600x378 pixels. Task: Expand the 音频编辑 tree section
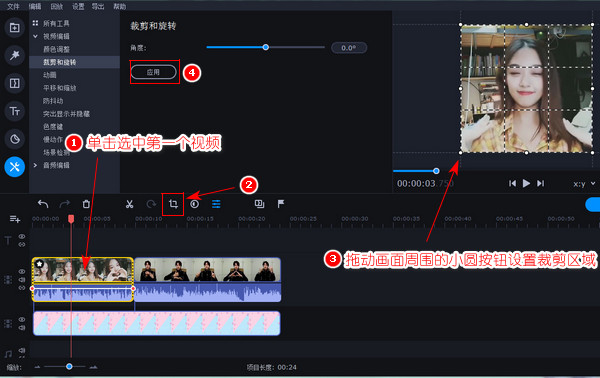point(35,165)
